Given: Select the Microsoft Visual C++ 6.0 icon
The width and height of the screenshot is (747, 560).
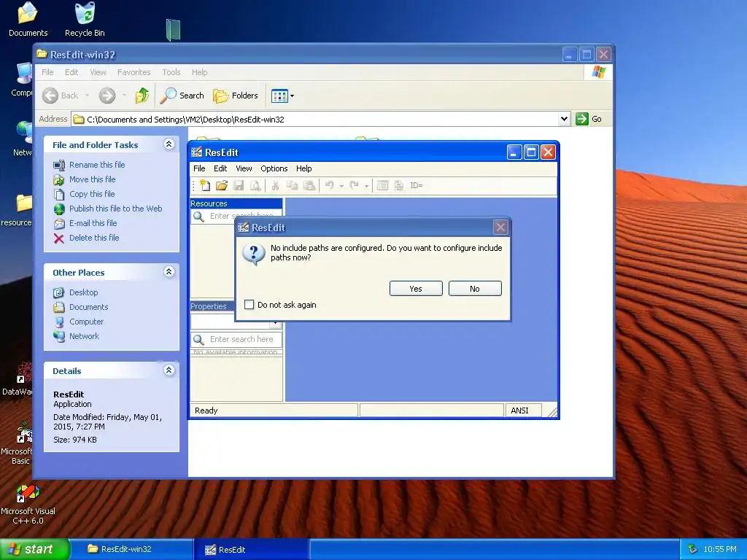Looking at the screenshot, I should point(28,505).
